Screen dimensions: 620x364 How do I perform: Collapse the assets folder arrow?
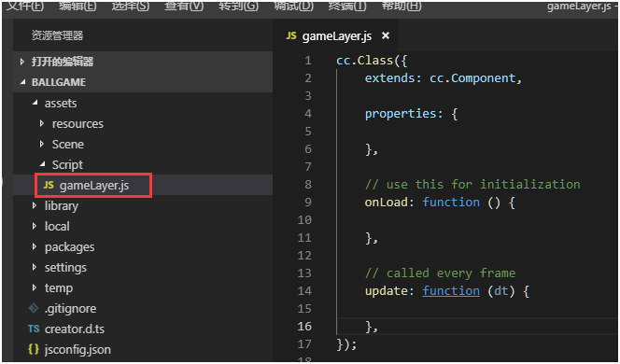tap(35, 103)
